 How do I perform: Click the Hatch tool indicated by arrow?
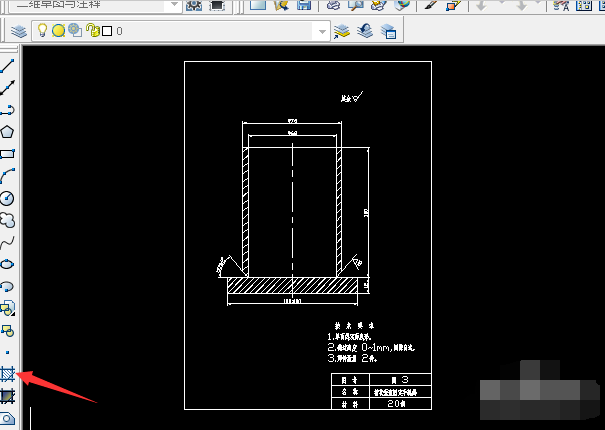click(7, 374)
